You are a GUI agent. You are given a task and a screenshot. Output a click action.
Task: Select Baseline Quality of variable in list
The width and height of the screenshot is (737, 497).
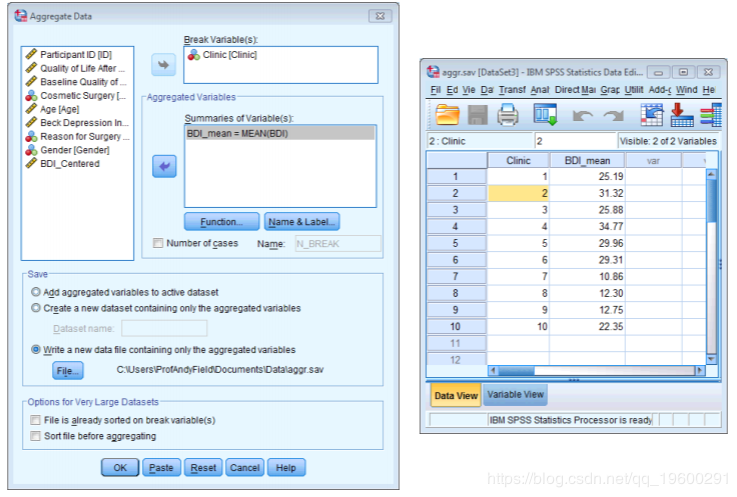(x=76, y=82)
